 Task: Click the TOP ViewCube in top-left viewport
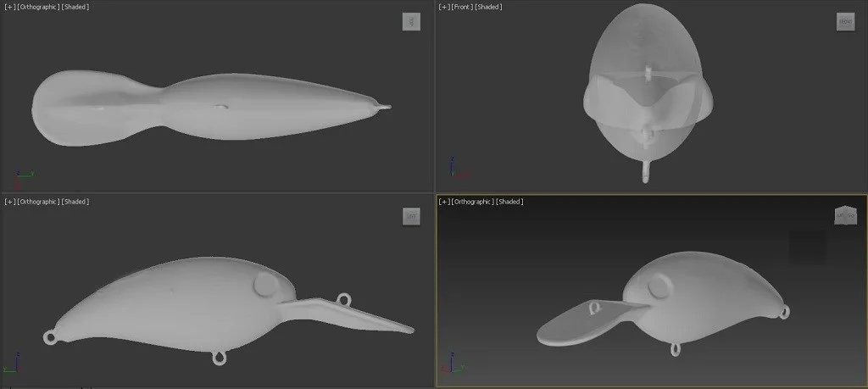[x=411, y=21]
